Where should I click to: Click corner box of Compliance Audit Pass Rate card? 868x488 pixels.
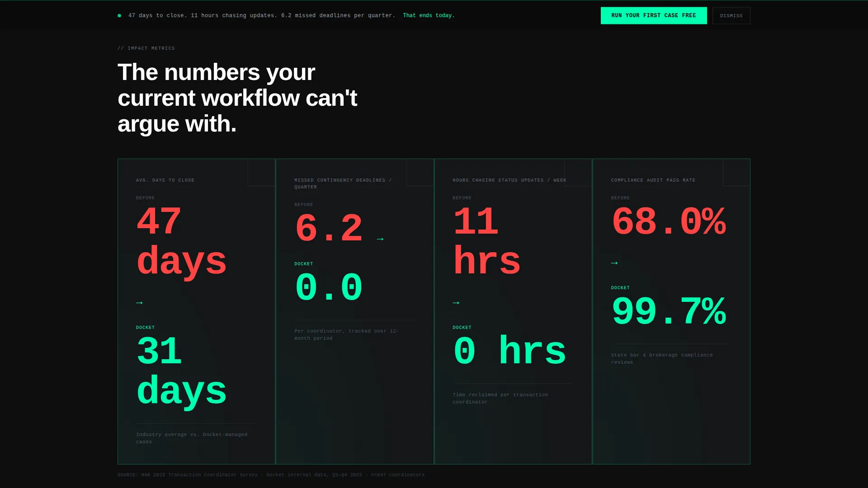coord(736,173)
